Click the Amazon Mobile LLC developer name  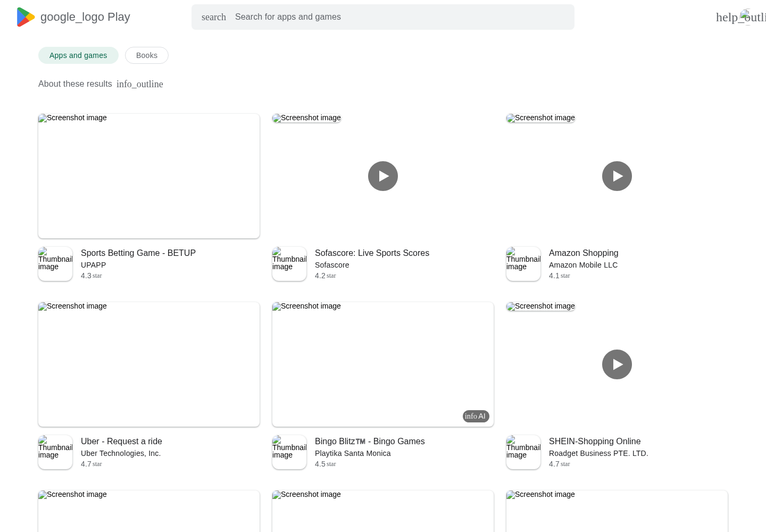click(x=583, y=265)
